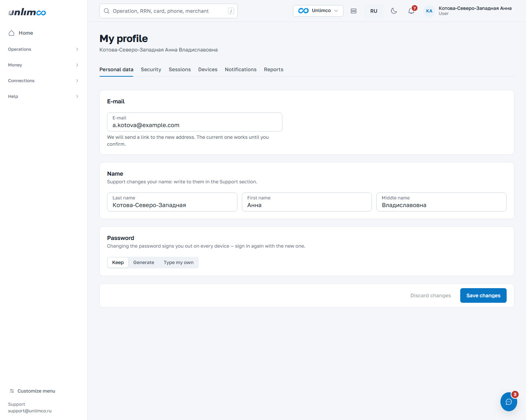Expand the Connections menu section
This screenshot has height=420, width=526.
coord(43,81)
